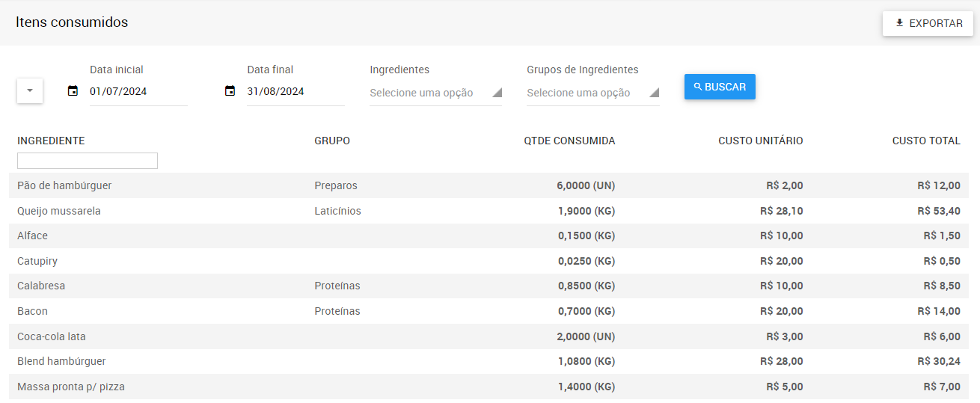Sort by Grupo column header
This screenshot has width=980, height=403.
[x=332, y=141]
